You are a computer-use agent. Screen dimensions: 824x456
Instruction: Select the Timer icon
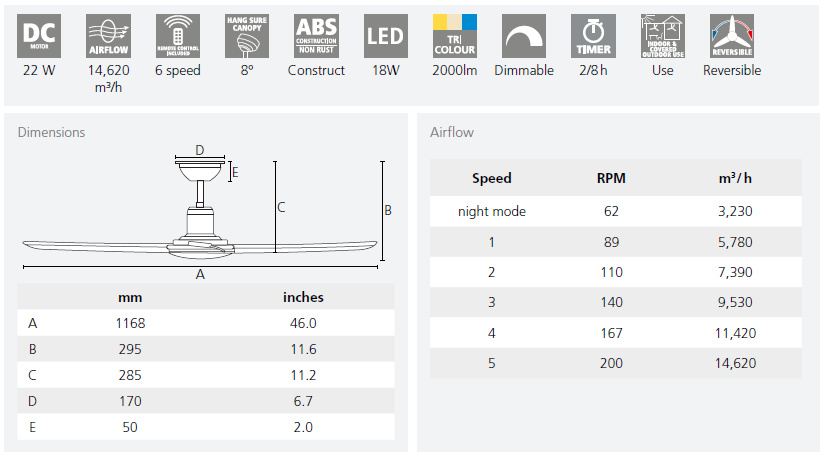pos(592,37)
